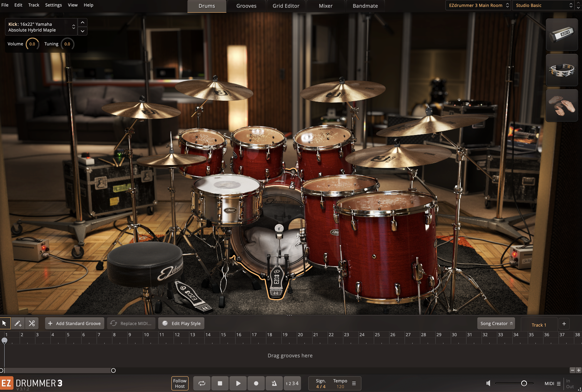Screen dimensions: 582x392
Task: Open the Edit menu
Action: pyautogui.click(x=18, y=5)
